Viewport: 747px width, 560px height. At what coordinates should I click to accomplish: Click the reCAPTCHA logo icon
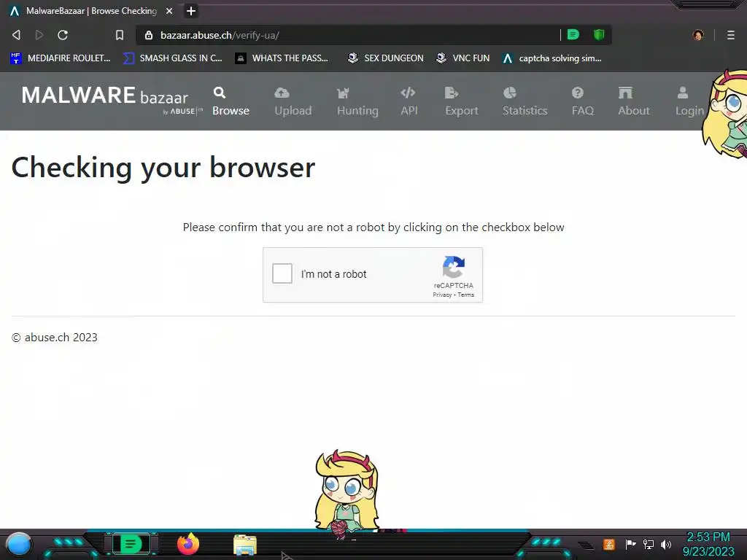pyautogui.click(x=454, y=267)
